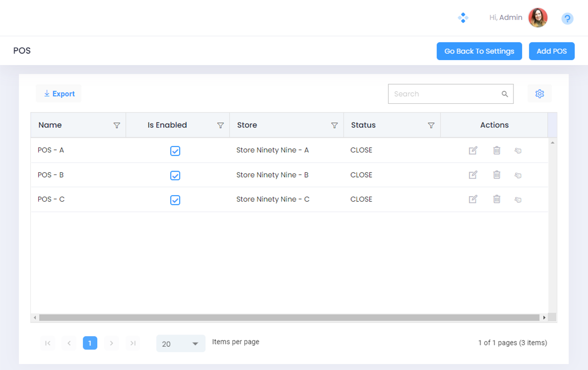Image resolution: width=588 pixels, height=370 pixels.
Task: Open the Admin profile avatar
Action: pyautogui.click(x=538, y=18)
